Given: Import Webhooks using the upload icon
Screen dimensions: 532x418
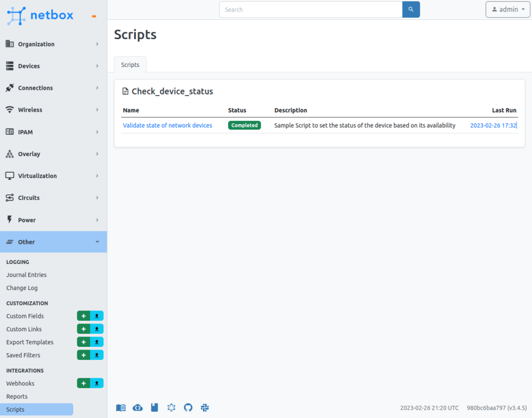Looking at the screenshot, I should pyautogui.click(x=96, y=383).
